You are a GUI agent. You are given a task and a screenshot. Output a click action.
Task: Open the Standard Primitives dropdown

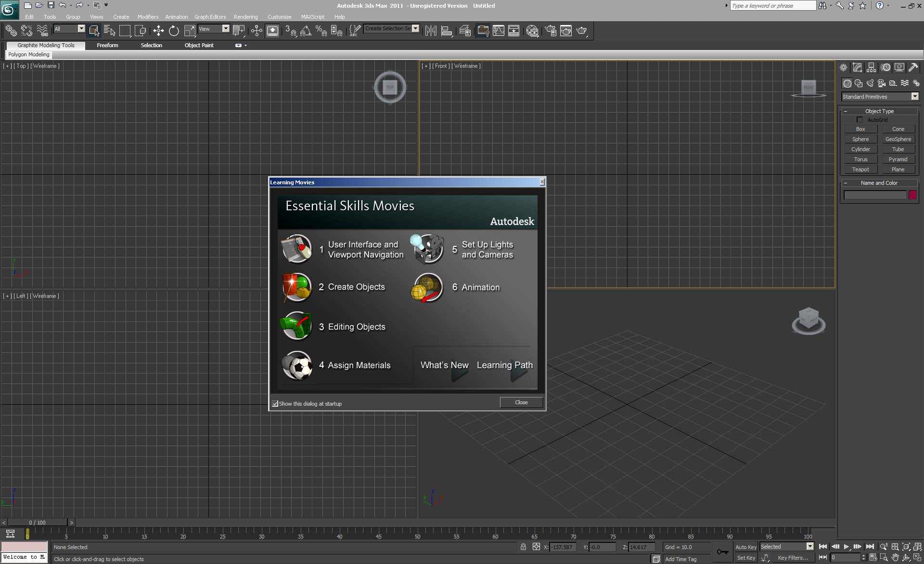[880, 97]
